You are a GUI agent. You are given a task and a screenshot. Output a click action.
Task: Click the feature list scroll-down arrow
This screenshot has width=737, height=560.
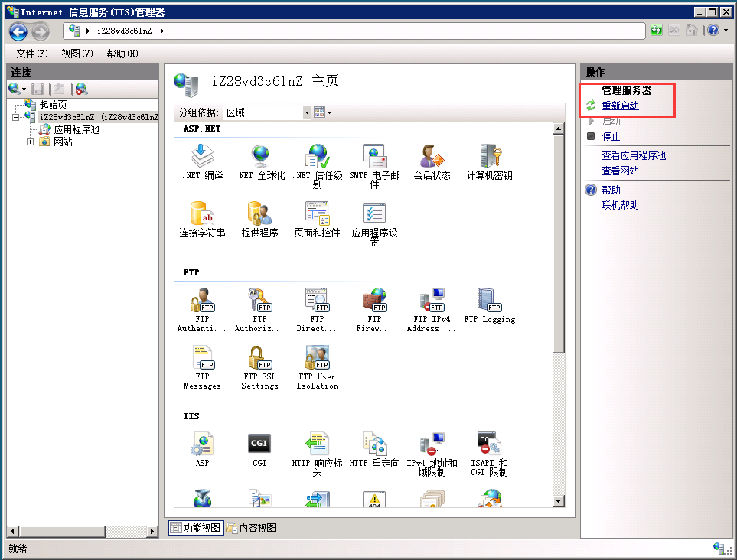pos(558,500)
